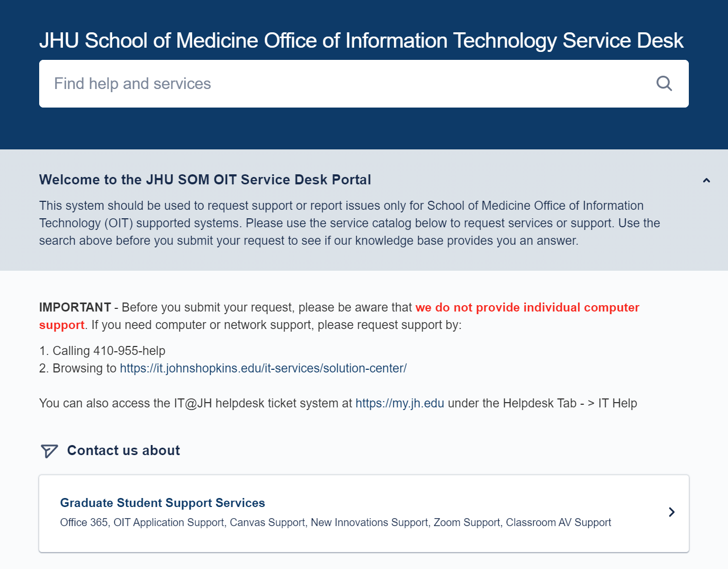The image size is (728, 569).
Task: Open the Graduate Student Support Services arrow chevron
Action: pos(671,512)
